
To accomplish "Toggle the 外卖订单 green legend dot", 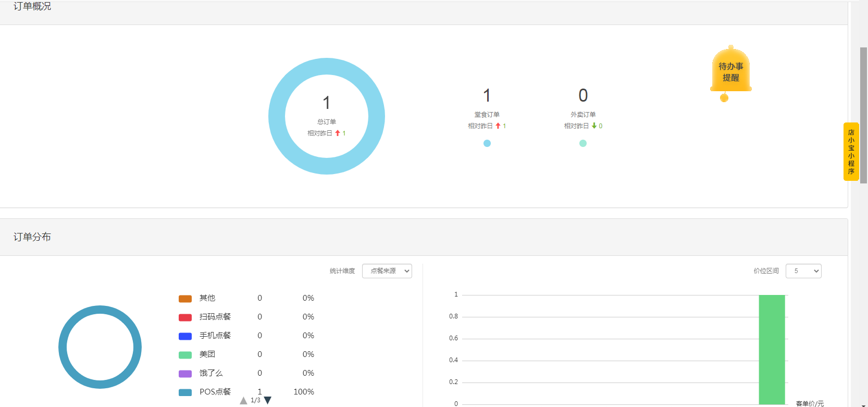I will [583, 143].
